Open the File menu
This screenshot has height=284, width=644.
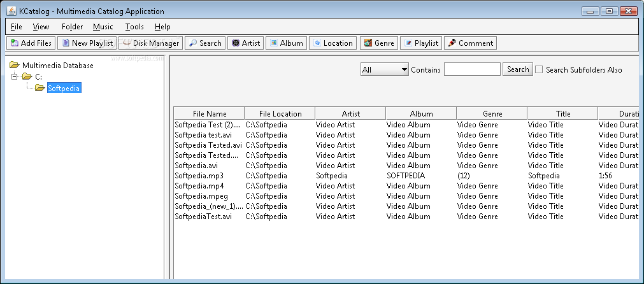click(17, 27)
